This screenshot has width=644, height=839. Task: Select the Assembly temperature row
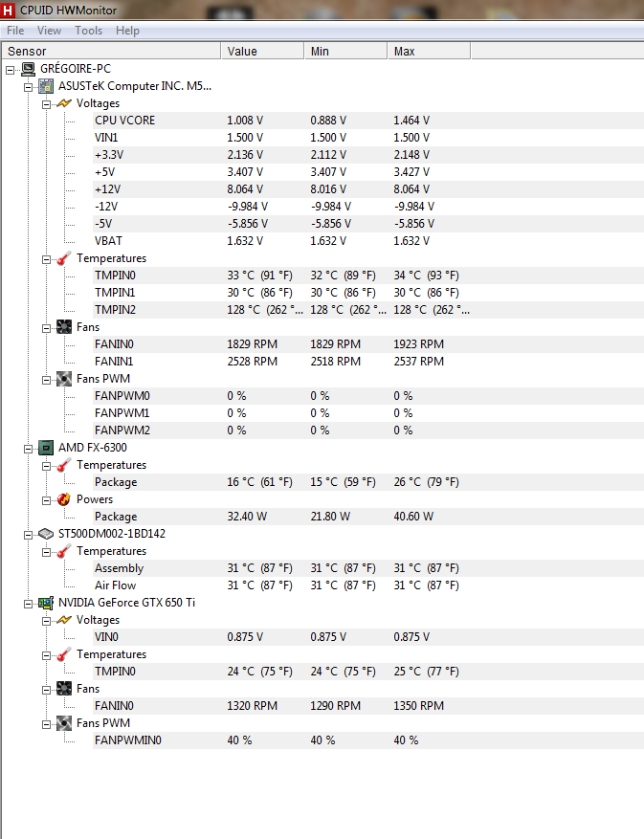(368, 568)
